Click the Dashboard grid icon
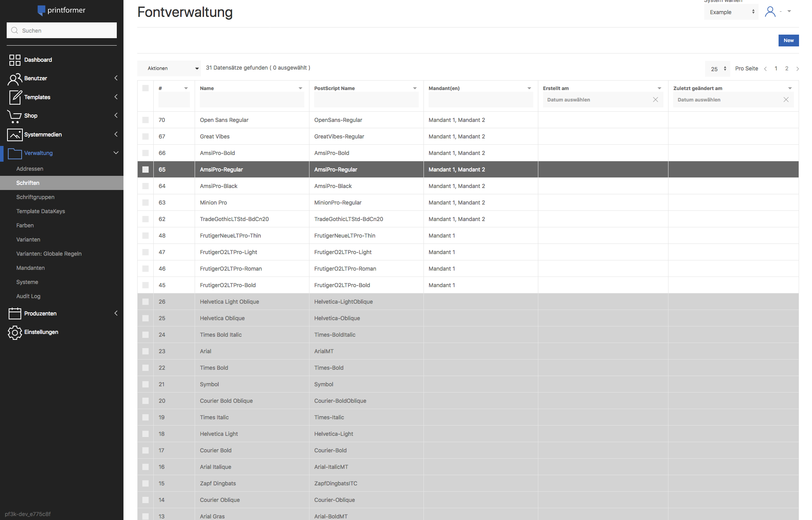812x520 pixels. 15,60
